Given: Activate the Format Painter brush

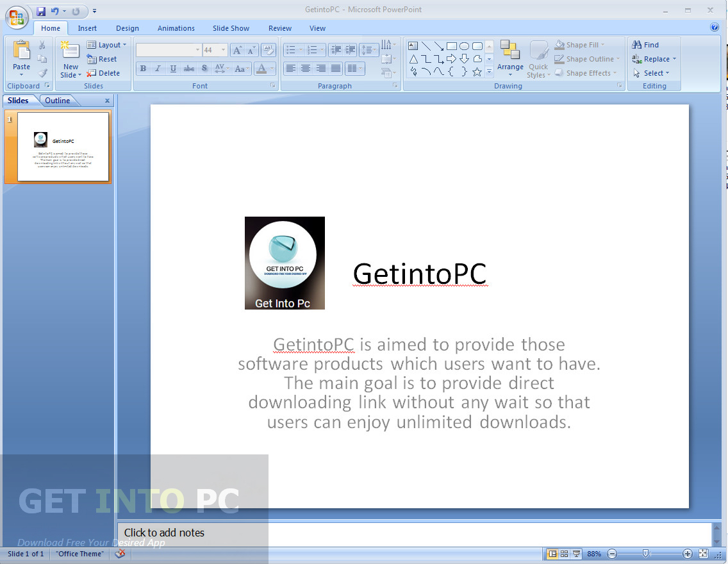Looking at the screenshot, I should [42, 73].
